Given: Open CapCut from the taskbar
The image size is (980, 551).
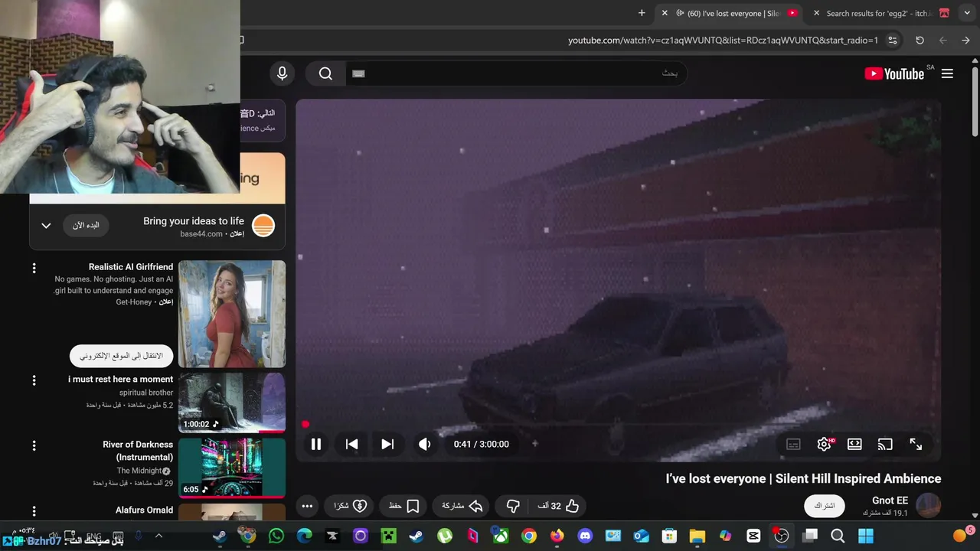Looking at the screenshot, I should pyautogui.click(x=753, y=536).
